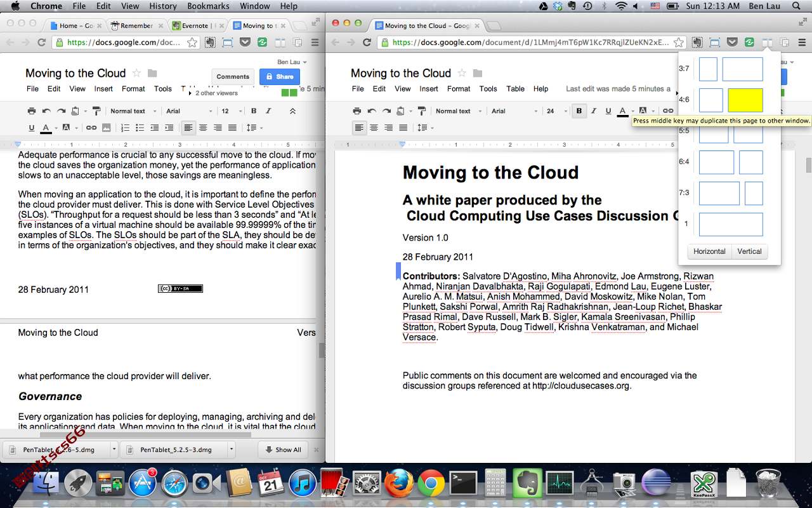Toggle italic in left Docs window
Screen dimensions: 812x508
pos(268,111)
